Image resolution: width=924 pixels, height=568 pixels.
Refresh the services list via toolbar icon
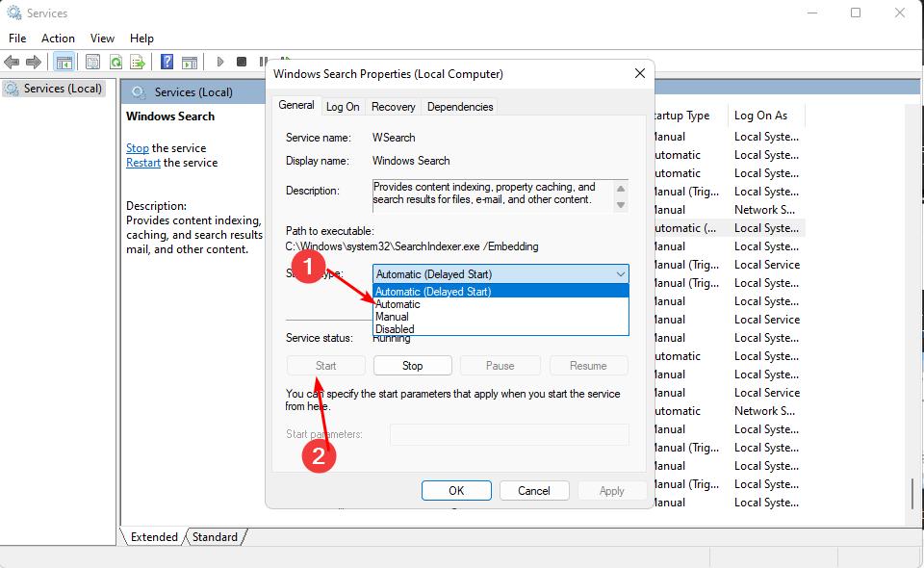116,62
